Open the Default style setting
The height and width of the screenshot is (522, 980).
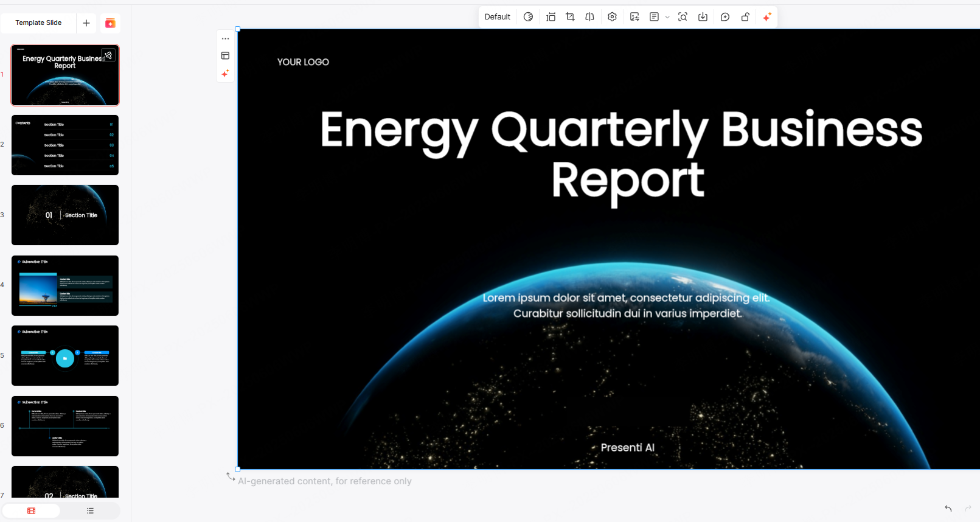point(497,17)
